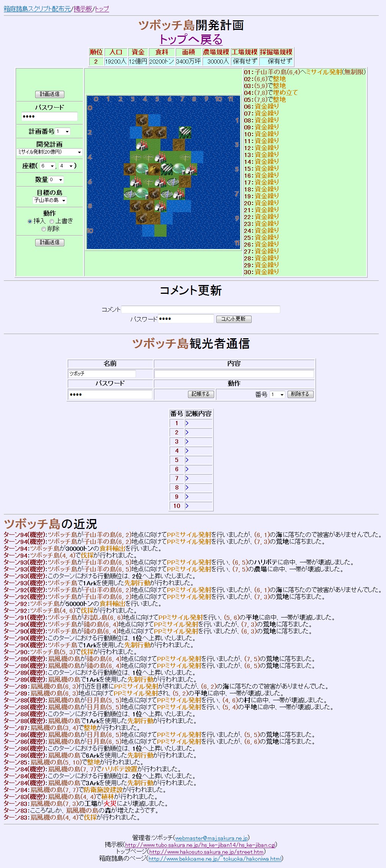Click the 計画送信 button above the password field
The width and height of the screenshot is (386, 868).
point(50,94)
